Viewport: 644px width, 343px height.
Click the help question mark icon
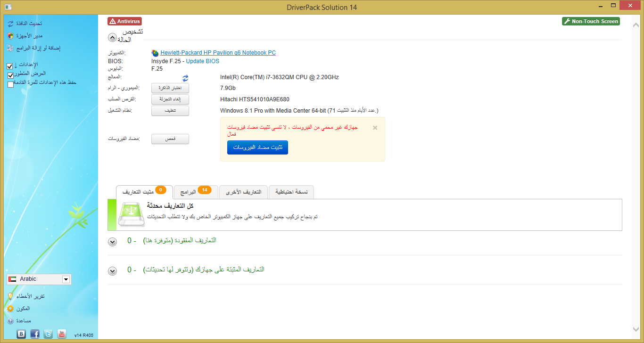click(x=10, y=321)
